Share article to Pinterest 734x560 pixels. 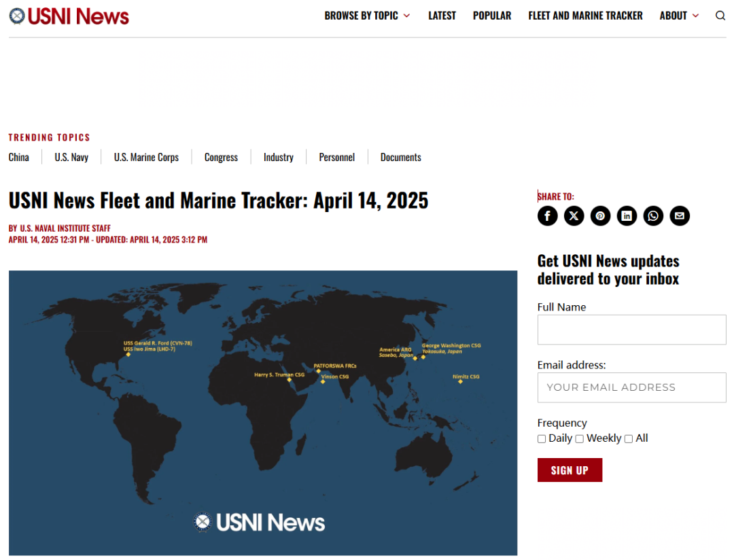[x=600, y=216]
